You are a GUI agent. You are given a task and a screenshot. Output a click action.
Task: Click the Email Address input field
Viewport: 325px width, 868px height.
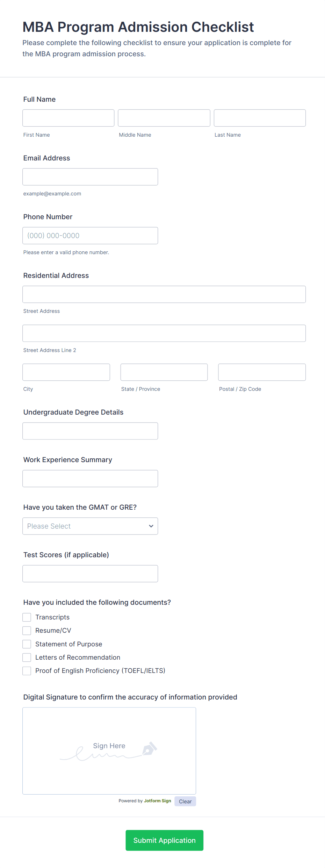(90, 177)
